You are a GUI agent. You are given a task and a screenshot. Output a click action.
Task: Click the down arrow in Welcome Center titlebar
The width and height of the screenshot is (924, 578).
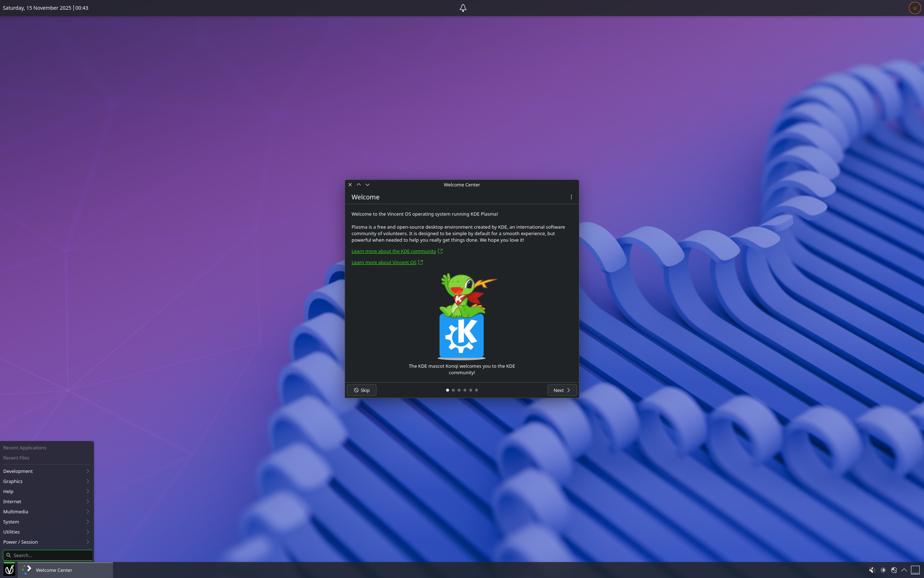tap(367, 185)
